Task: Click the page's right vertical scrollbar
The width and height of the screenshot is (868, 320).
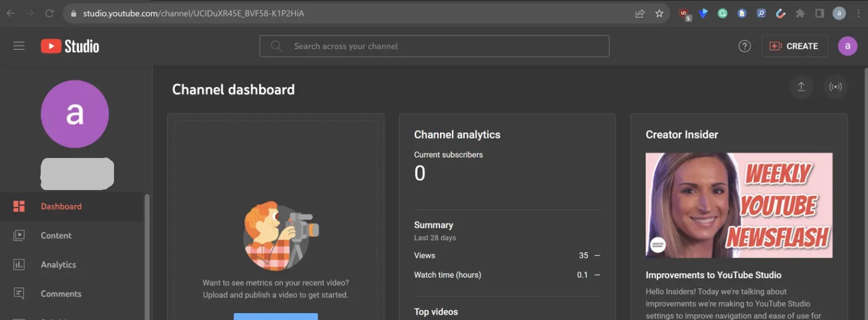Action: (x=865, y=193)
